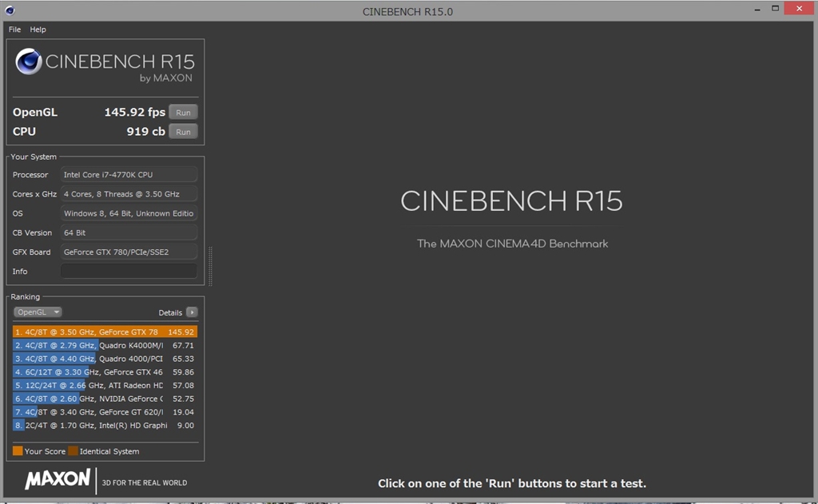Select ranking entry 4 GeForce GTX 46
This screenshot has height=504, width=818.
[x=105, y=372]
